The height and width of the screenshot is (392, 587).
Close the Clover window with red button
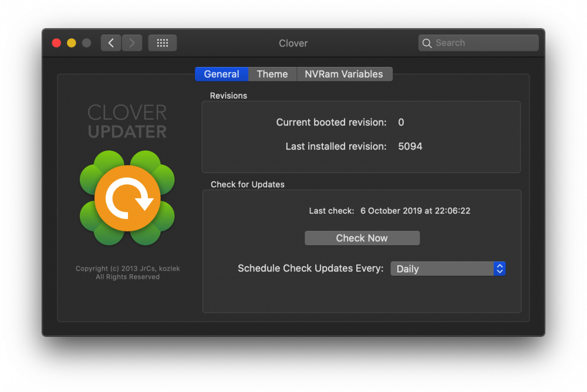(56, 43)
